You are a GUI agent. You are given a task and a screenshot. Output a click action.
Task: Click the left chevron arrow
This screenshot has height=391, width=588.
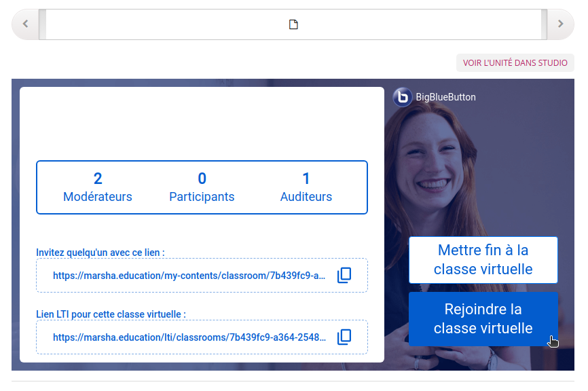click(x=25, y=24)
